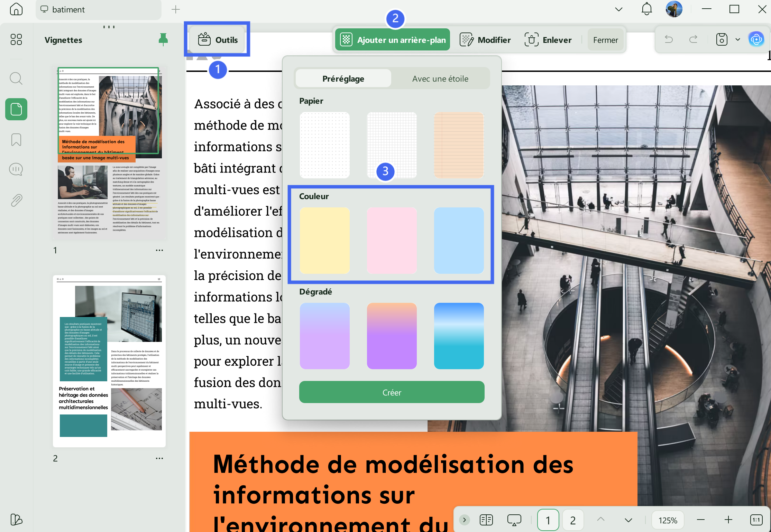The image size is (771, 532).
Task: Select the page thumbnails panel icon
Action: (x=16, y=109)
